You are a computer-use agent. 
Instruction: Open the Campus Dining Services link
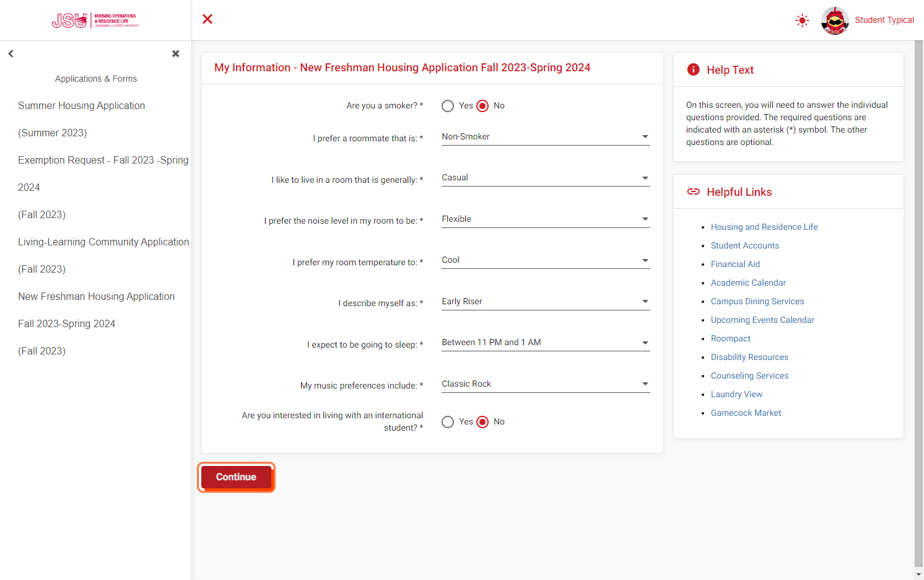[757, 301]
